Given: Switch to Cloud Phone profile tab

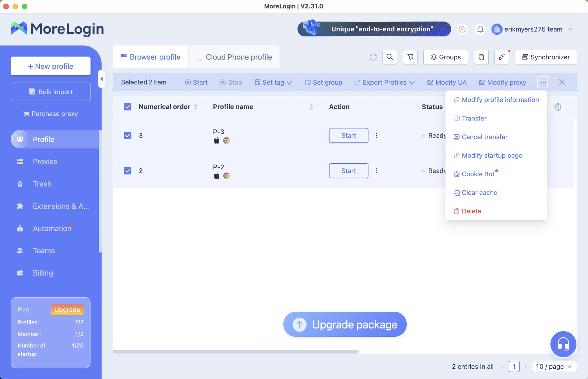Looking at the screenshot, I should (x=234, y=57).
